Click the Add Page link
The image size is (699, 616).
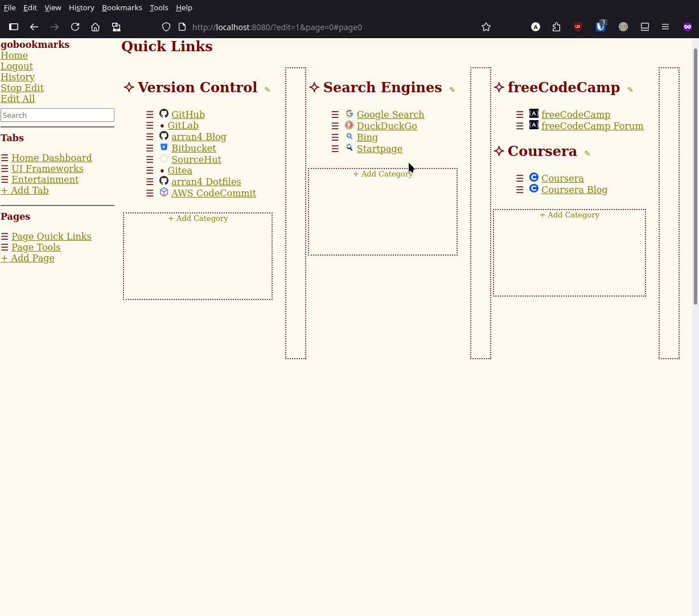(x=27, y=258)
